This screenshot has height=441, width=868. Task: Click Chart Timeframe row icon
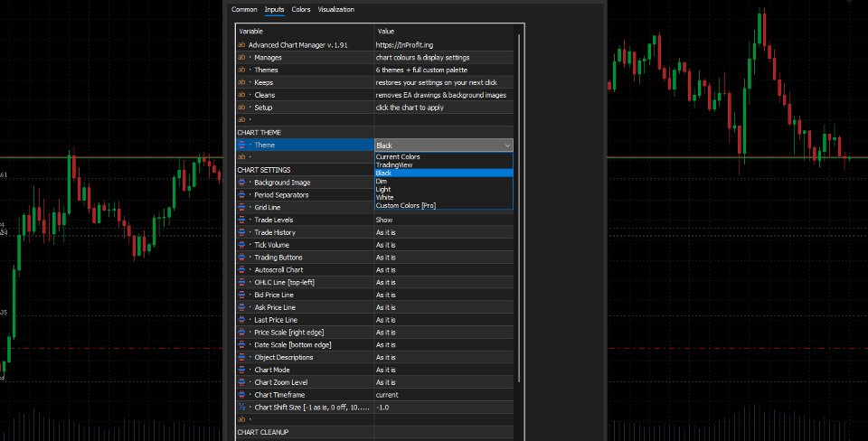[x=241, y=395]
